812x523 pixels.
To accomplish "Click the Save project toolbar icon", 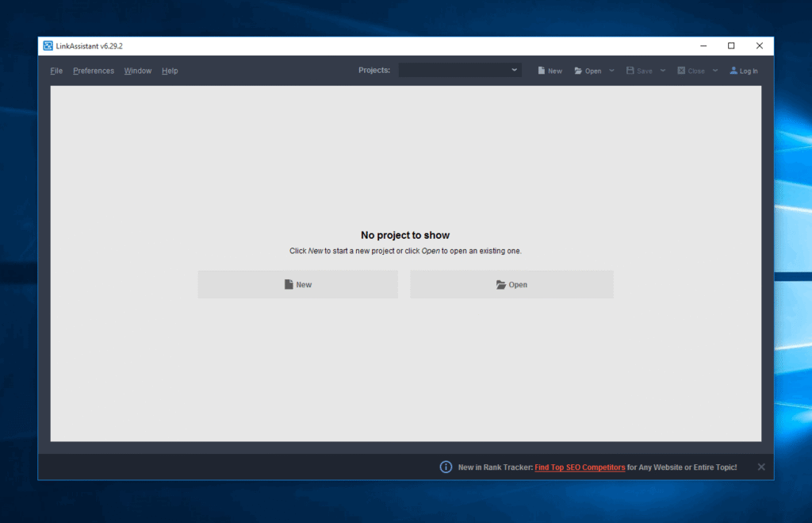I will [630, 70].
